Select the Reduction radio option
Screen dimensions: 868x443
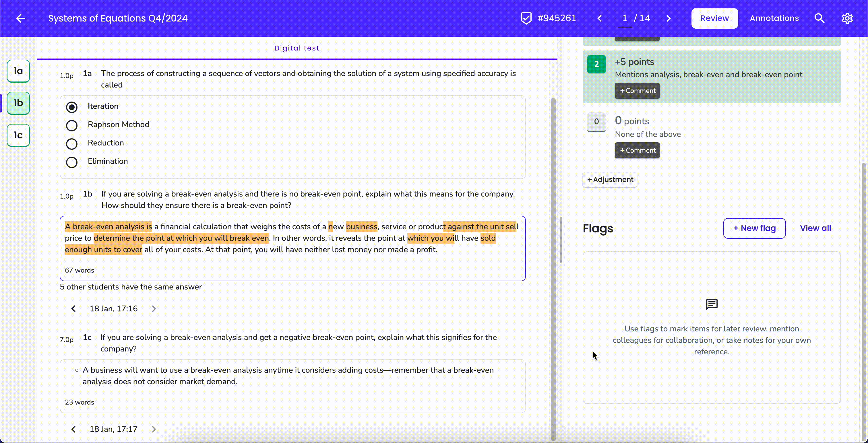click(71, 144)
